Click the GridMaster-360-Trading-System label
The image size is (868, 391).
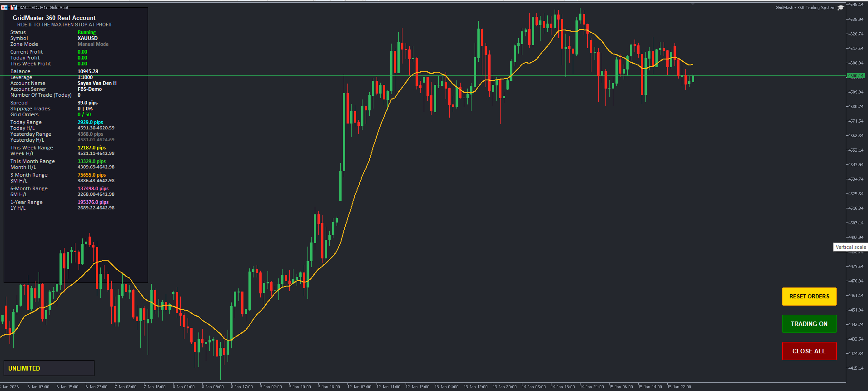pyautogui.click(x=805, y=7)
